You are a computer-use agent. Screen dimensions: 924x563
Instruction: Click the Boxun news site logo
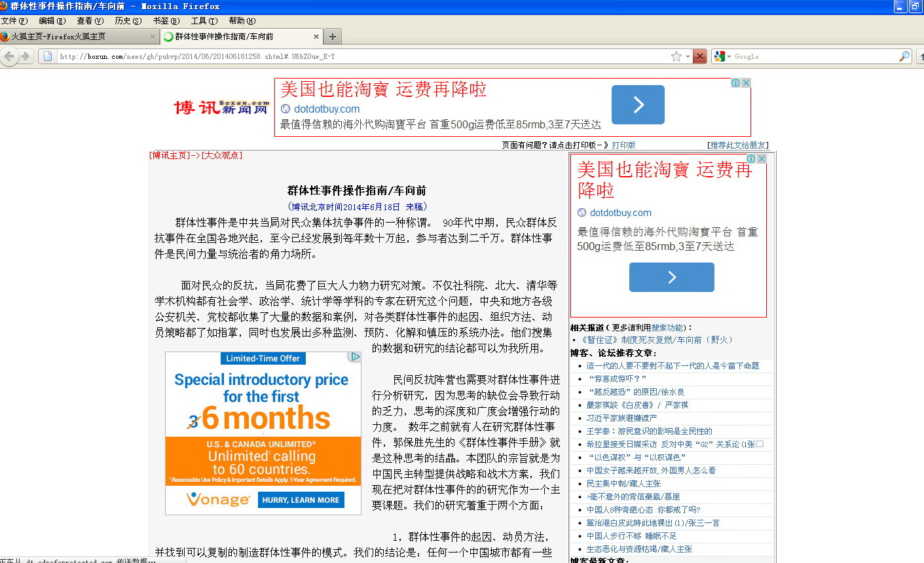(221, 107)
